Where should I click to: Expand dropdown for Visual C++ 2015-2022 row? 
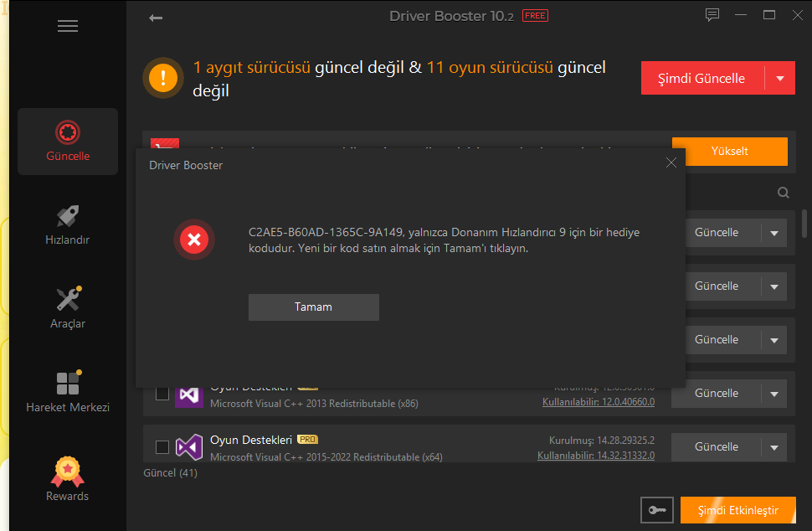tap(774, 447)
